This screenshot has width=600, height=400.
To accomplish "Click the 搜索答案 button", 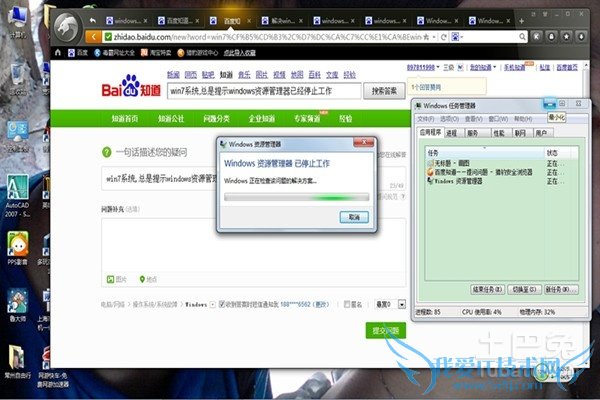I will click(x=384, y=91).
